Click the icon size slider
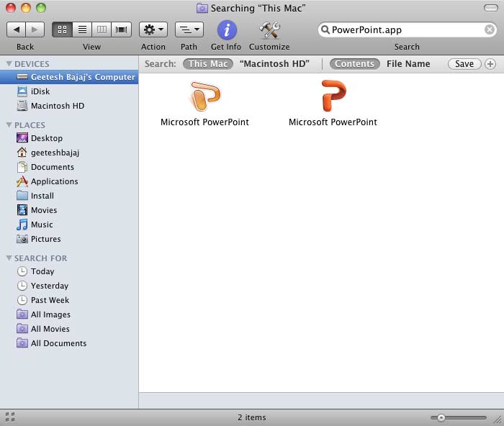The height and width of the screenshot is (426, 504). click(x=459, y=417)
